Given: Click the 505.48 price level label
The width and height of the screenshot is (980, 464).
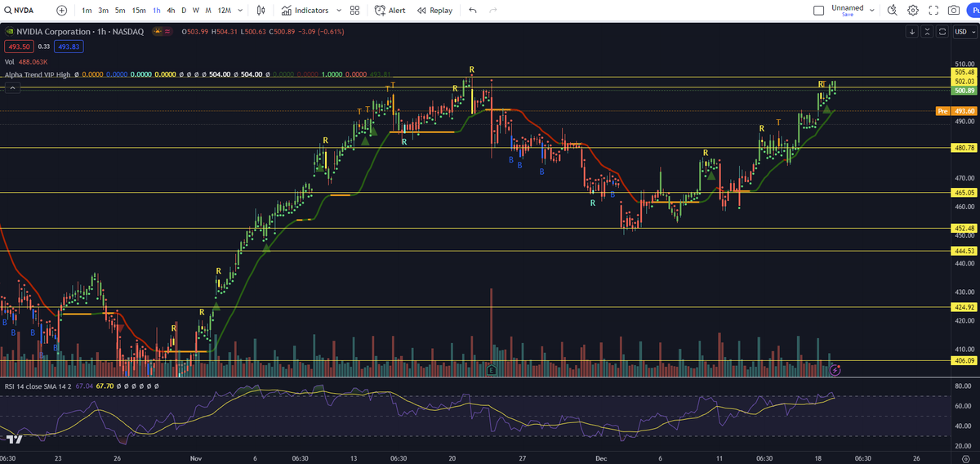Looking at the screenshot, I should click(x=964, y=71).
